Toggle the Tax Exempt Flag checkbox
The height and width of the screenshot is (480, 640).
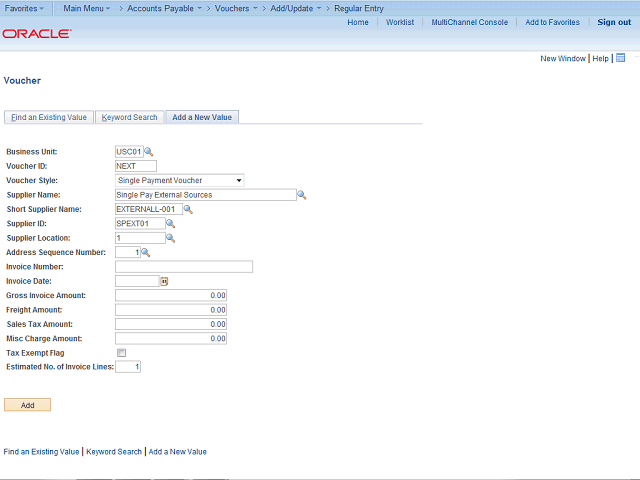[x=121, y=353]
